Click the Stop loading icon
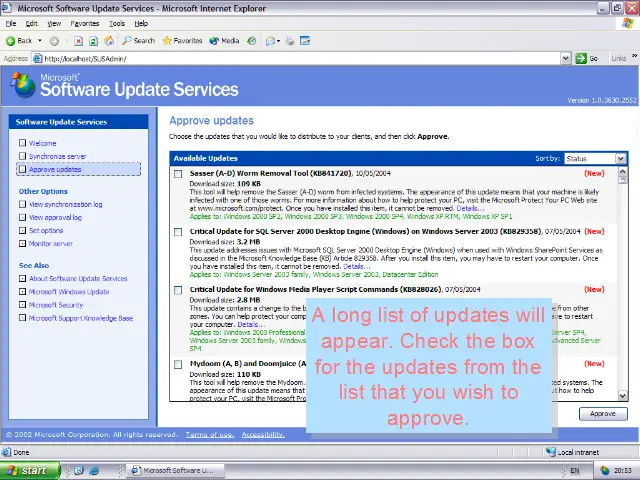The width and height of the screenshot is (640, 480). (x=78, y=41)
